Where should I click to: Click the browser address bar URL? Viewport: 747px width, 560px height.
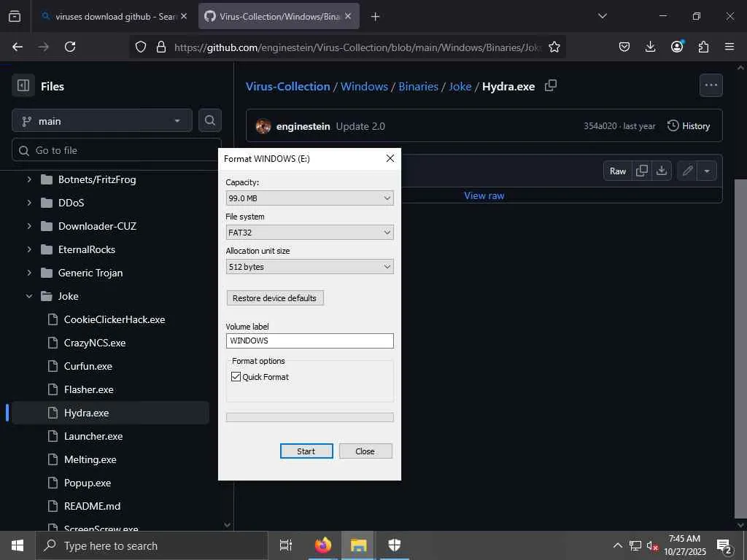click(x=357, y=47)
